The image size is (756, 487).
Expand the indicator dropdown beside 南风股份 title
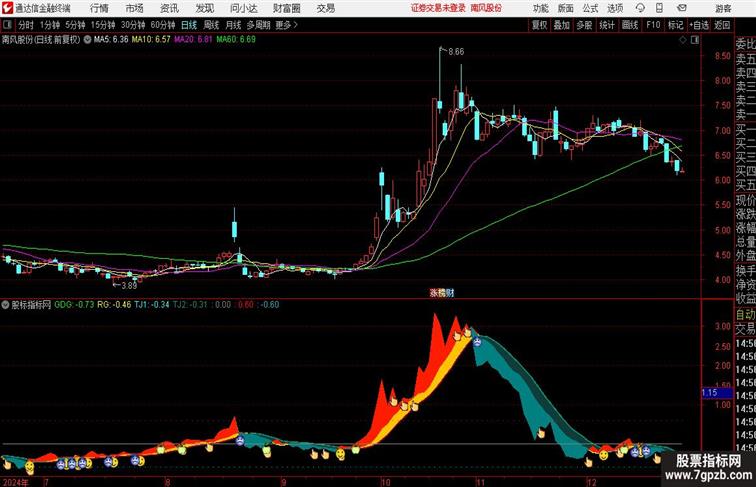click(87, 40)
